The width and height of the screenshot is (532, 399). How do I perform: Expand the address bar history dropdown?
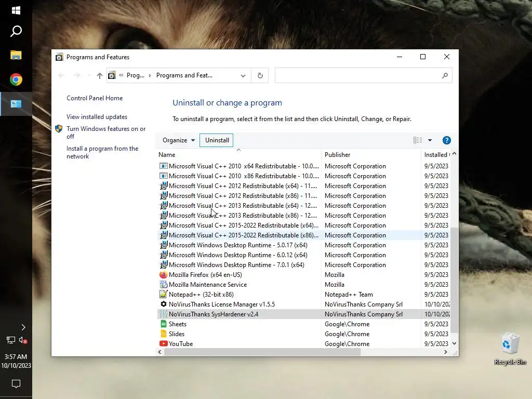click(x=243, y=76)
